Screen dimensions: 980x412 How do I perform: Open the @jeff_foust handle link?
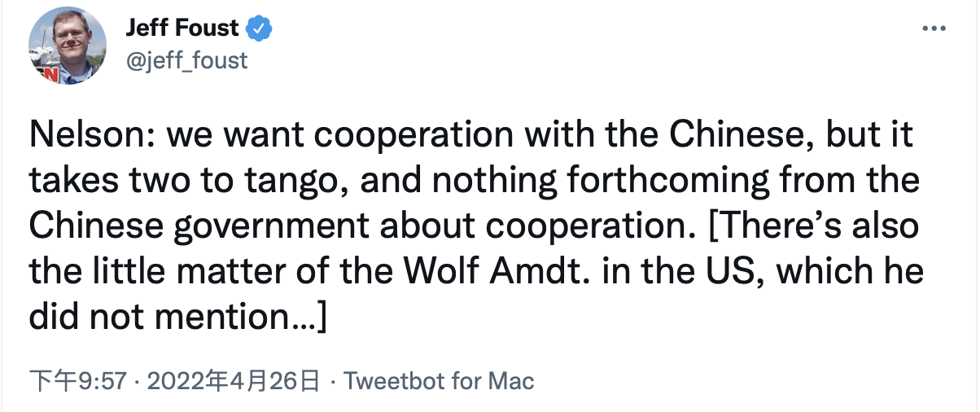[x=186, y=59]
